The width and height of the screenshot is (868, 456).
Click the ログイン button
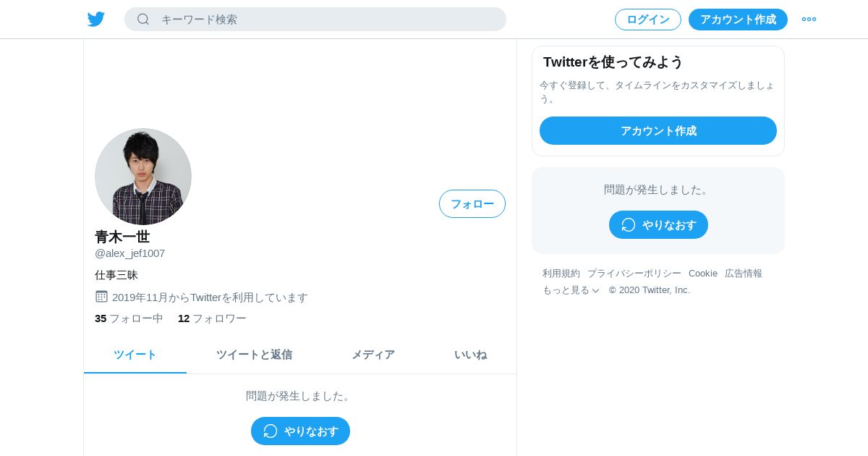point(648,20)
